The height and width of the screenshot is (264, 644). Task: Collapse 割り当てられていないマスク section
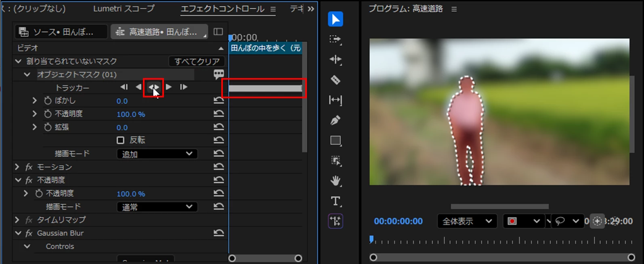pyautogui.click(x=18, y=61)
